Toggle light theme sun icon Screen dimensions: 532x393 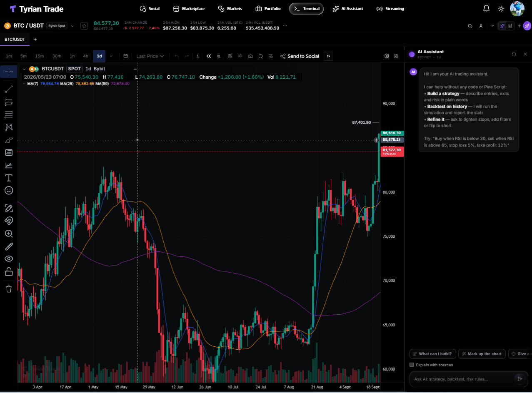click(x=501, y=8)
